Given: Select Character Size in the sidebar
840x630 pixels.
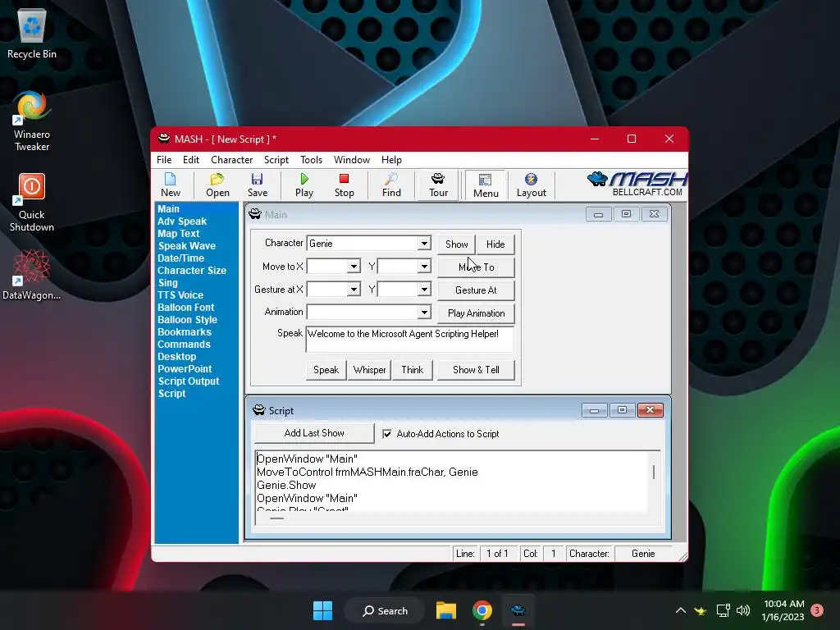Looking at the screenshot, I should coord(192,271).
